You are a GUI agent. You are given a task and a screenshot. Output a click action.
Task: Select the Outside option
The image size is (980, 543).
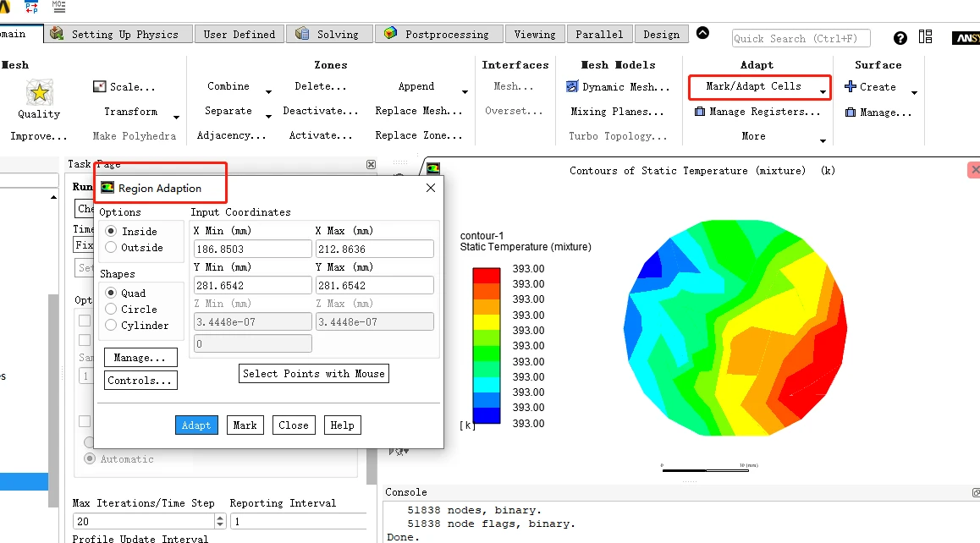(111, 248)
